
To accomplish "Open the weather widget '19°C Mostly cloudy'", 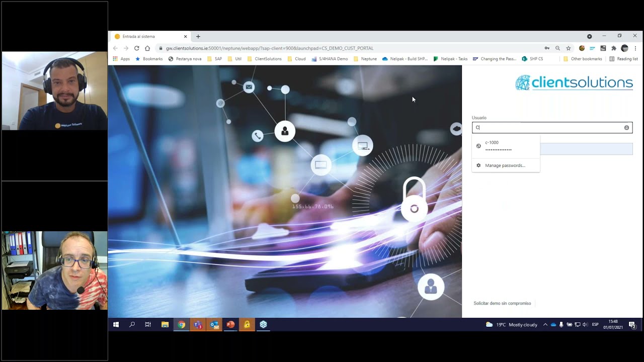I will pos(512,325).
